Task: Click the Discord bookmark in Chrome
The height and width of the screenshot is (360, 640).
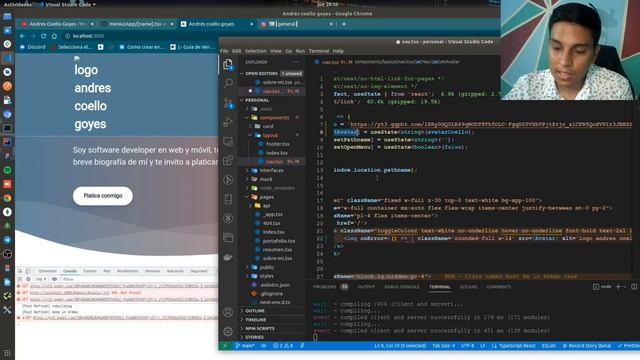Action: tap(33, 47)
